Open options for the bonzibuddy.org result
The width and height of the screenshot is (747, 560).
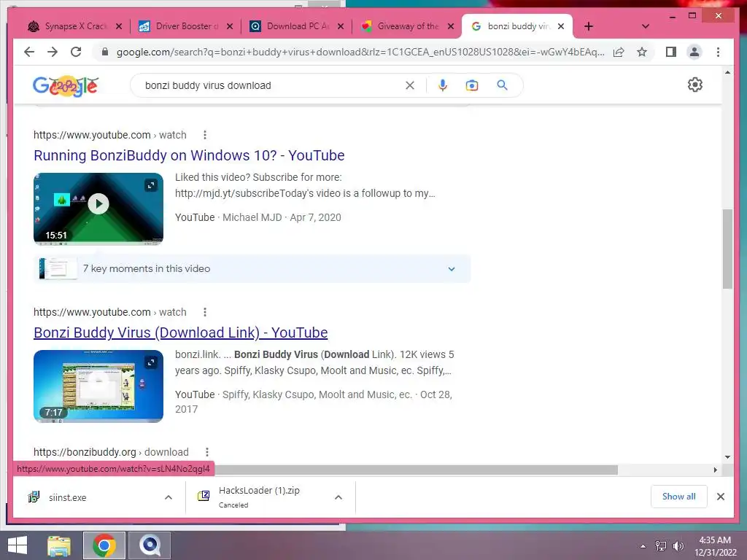206,452
